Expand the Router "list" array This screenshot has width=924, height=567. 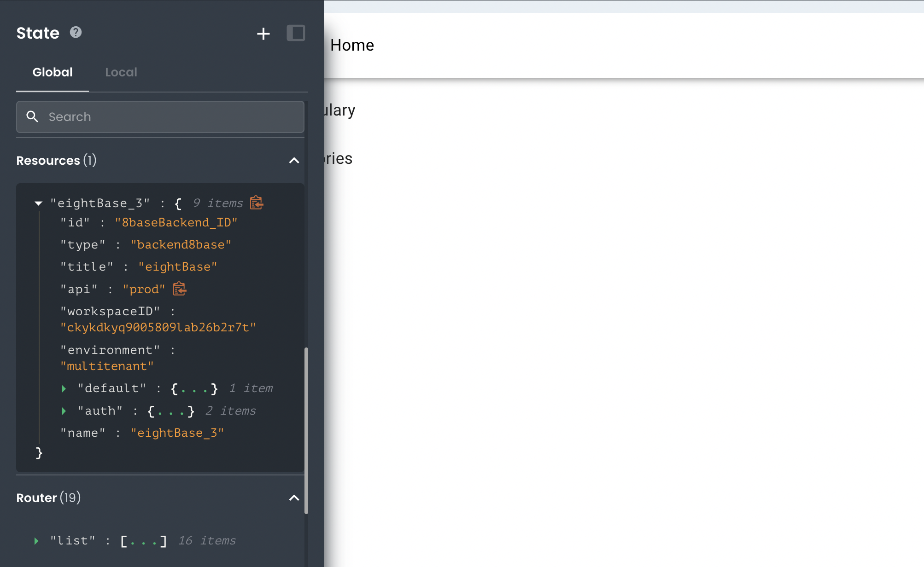(37, 541)
